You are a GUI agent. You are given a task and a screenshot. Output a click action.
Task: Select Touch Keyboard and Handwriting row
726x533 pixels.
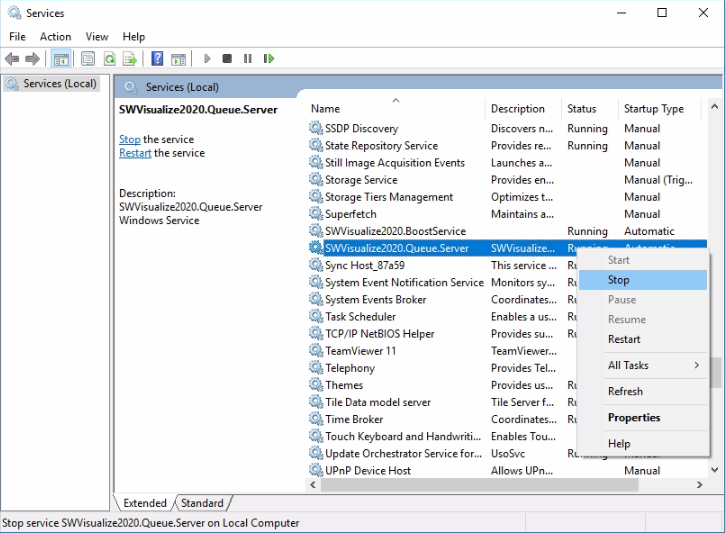coord(442,436)
